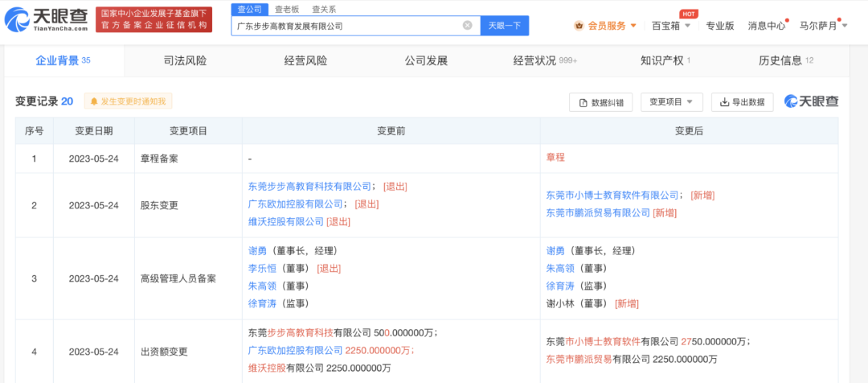The height and width of the screenshot is (383, 868).
Task: Open 徐育涛 link in the 变更前 column
Action: 263,303
